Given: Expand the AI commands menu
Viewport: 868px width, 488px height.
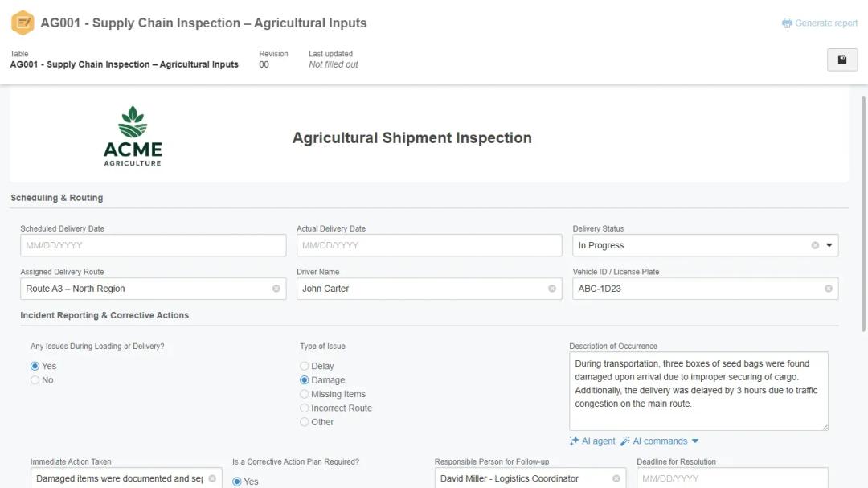Looking at the screenshot, I should (659, 441).
